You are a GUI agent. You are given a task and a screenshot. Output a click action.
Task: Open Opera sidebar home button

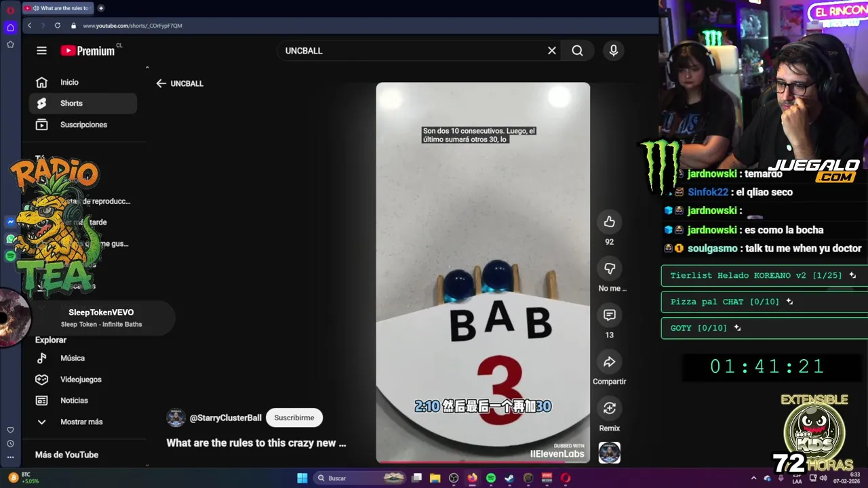coord(10,28)
